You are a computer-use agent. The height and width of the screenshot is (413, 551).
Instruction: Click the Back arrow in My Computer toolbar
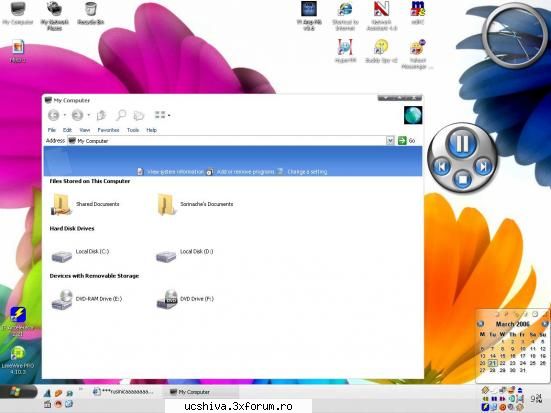coord(54,115)
